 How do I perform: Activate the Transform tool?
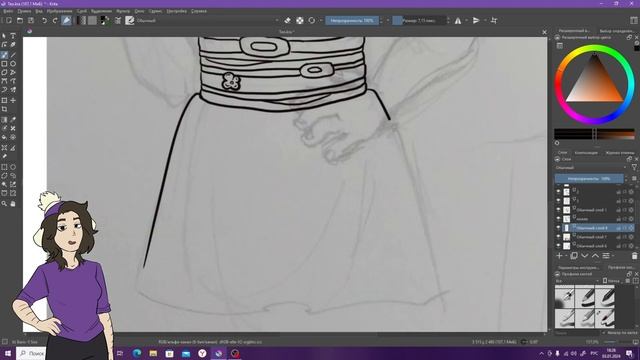[x=4, y=100]
